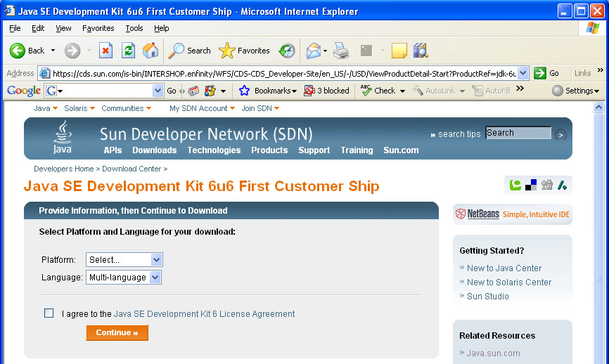Print the page with printer icon
Image resolution: width=609 pixels, height=364 pixels.
point(341,51)
